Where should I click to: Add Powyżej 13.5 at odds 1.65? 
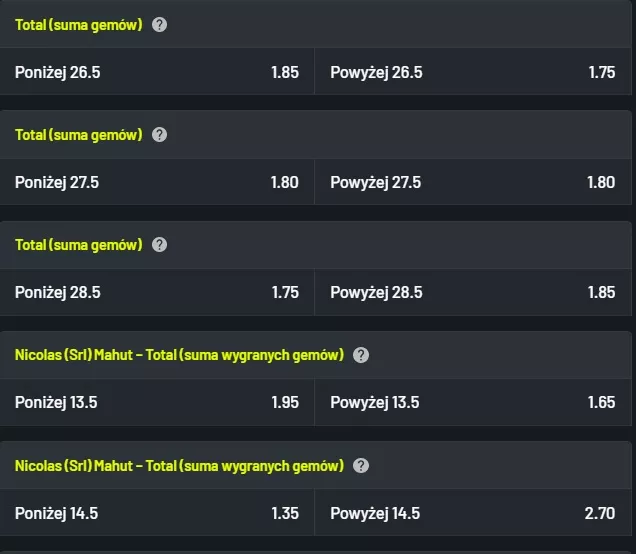coord(473,403)
